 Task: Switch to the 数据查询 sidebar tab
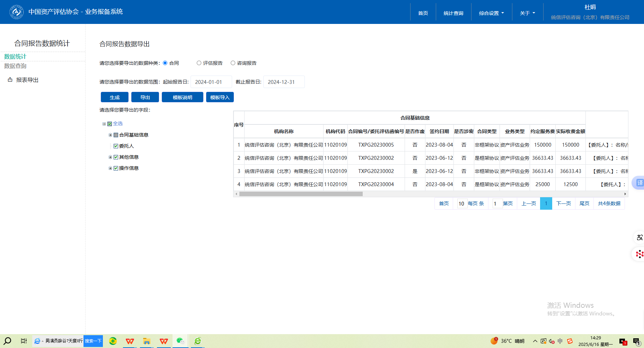(15, 66)
